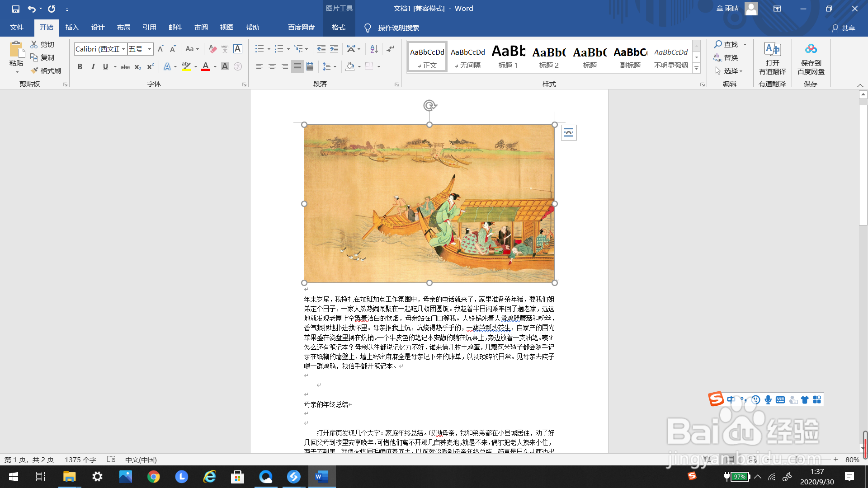The image size is (868, 488).
Task: Toggle subscript formatting
Action: point(137,67)
